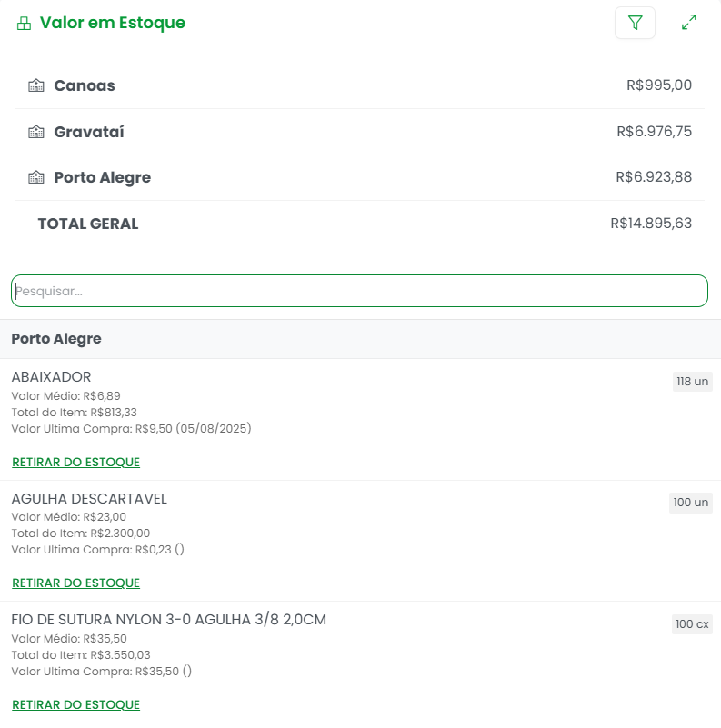Click Retirar do Estoque for AGULHA DESCARTAVEL

[75, 583]
